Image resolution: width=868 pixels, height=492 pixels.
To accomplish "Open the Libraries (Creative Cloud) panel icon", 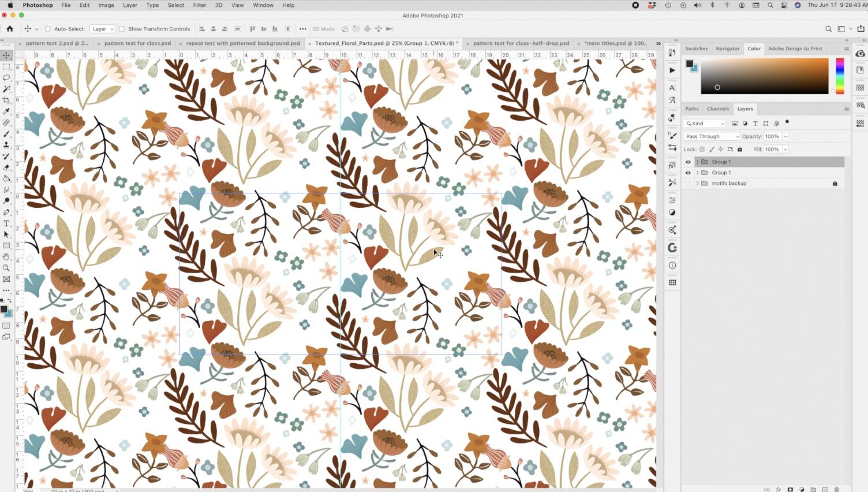I will 860,53.
